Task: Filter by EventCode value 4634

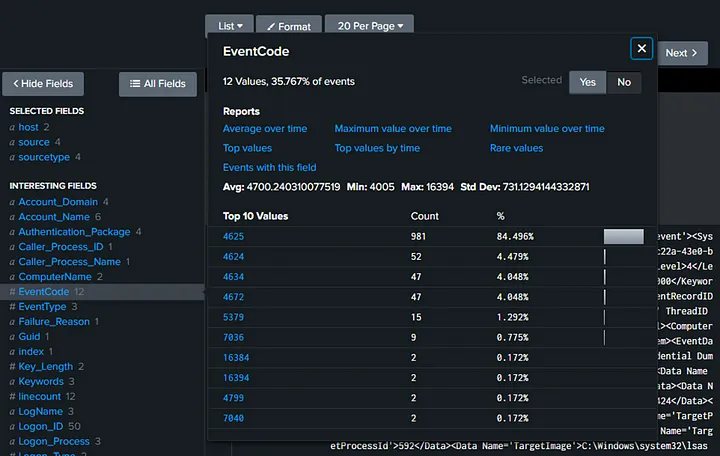Action: point(233,277)
